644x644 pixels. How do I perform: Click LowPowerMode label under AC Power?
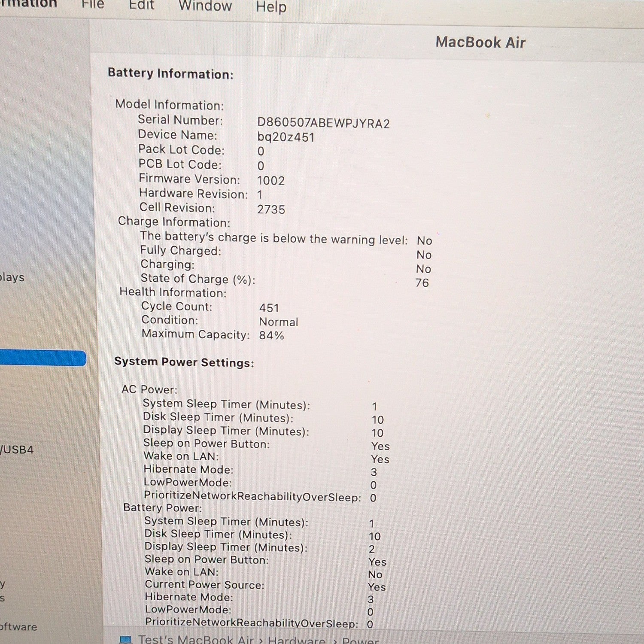point(188,482)
